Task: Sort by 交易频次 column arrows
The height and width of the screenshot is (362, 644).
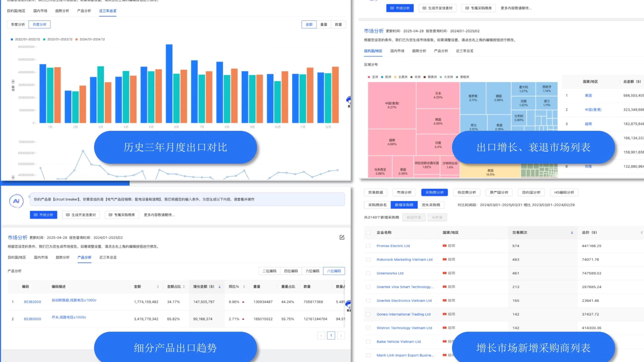Action: (x=572, y=233)
